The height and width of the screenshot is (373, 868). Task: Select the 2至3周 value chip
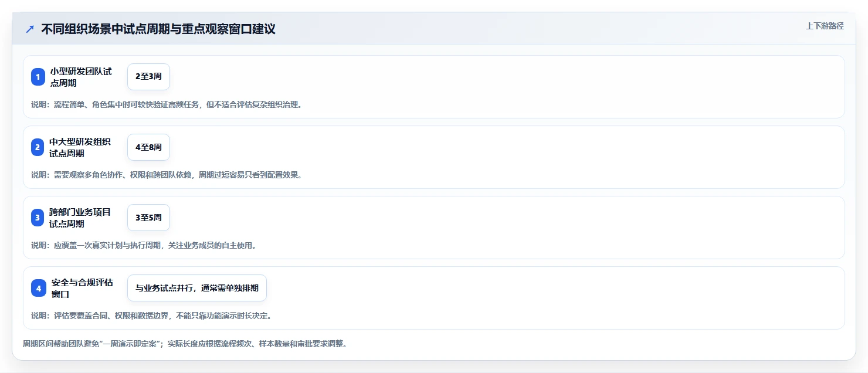coord(148,77)
